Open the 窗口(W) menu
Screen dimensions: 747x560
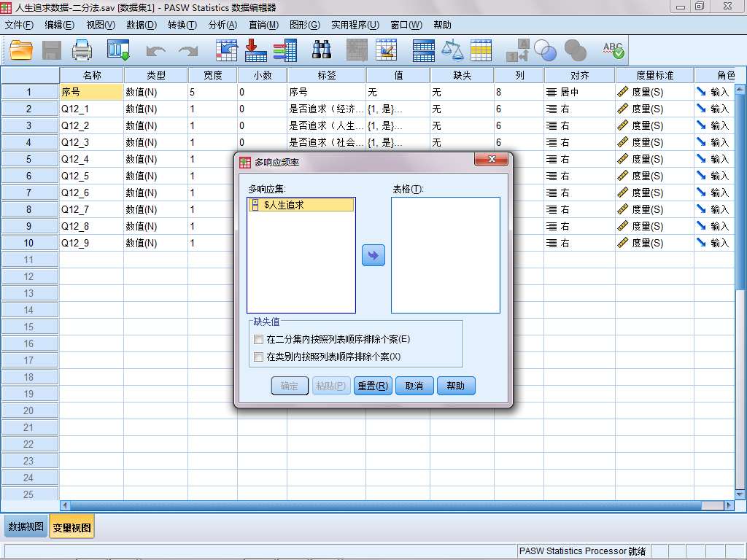point(406,25)
